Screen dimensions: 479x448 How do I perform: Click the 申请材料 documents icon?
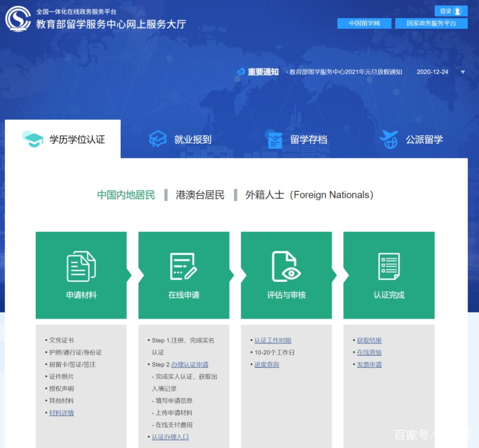tap(81, 267)
